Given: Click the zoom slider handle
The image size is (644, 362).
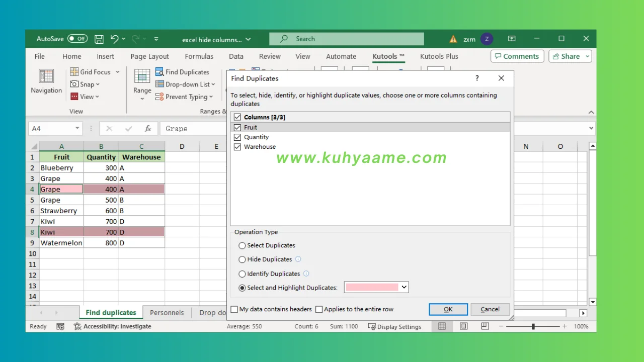Looking at the screenshot, I should (x=533, y=326).
